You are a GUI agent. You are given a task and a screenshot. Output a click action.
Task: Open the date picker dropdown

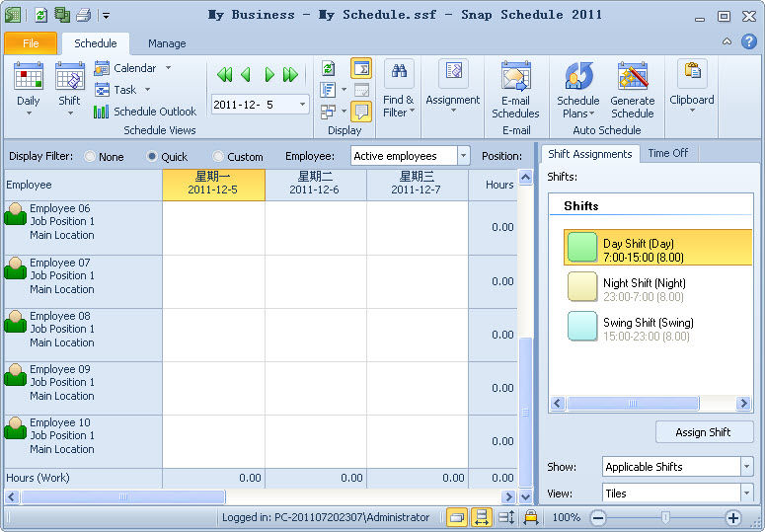pyautogui.click(x=302, y=105)
